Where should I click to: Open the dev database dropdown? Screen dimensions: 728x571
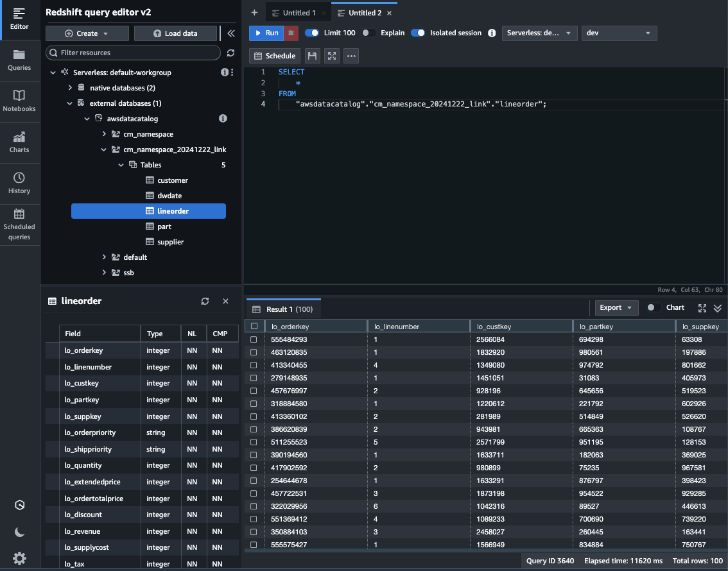pyautogui.click(x=618, y=32)
